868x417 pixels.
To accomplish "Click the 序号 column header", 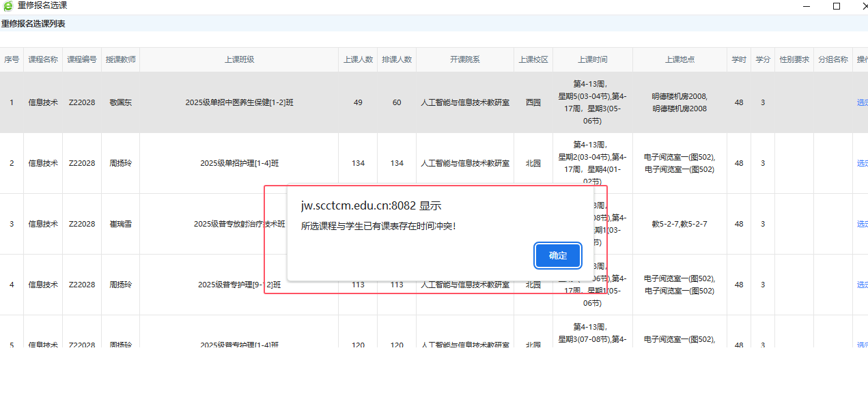I will tap(12, 59).
